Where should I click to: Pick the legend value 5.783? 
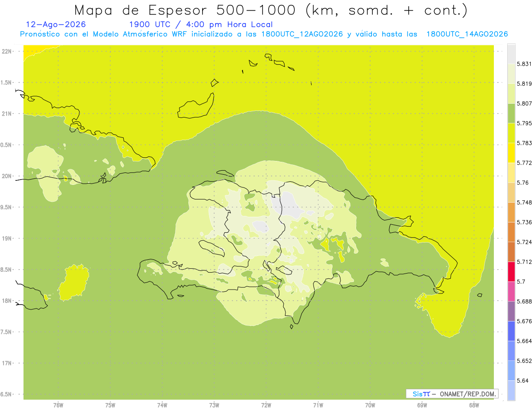(524, 143)
